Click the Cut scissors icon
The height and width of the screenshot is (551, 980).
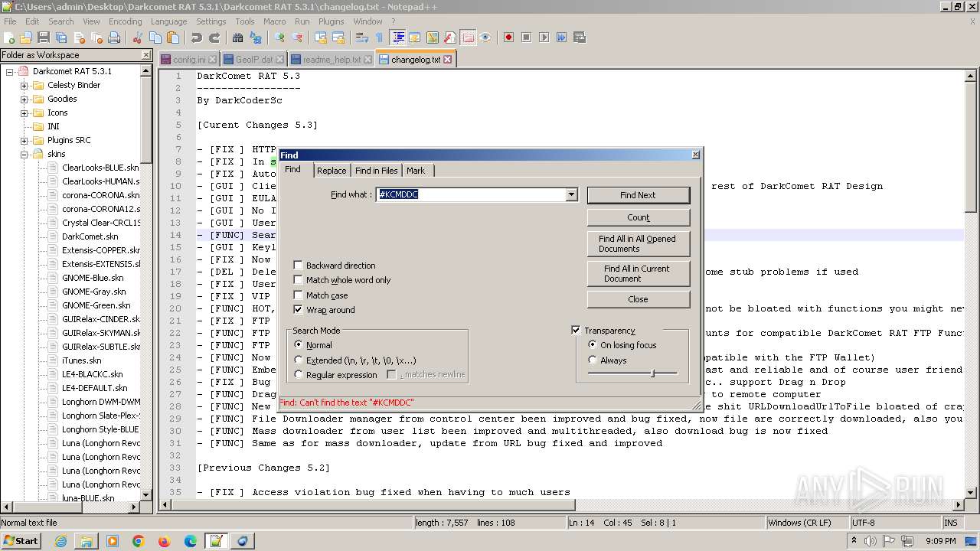tap(139, 37)
